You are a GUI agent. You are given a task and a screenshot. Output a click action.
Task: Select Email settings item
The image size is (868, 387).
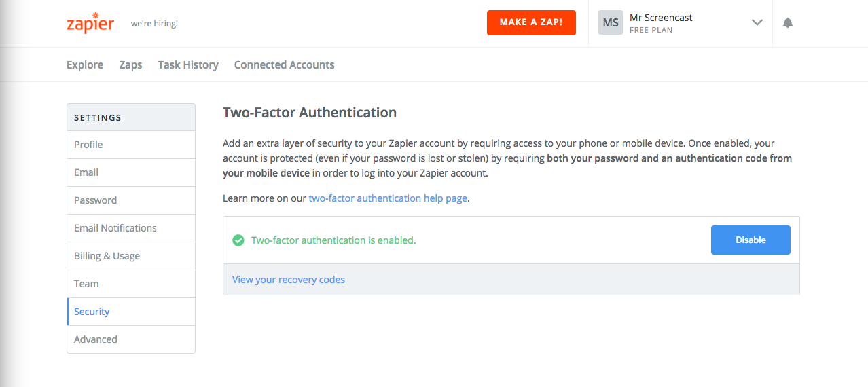pos(131,172)
